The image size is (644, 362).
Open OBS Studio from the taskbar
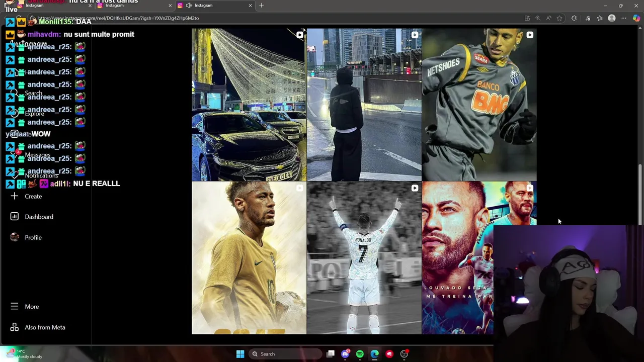coord(404,354)
